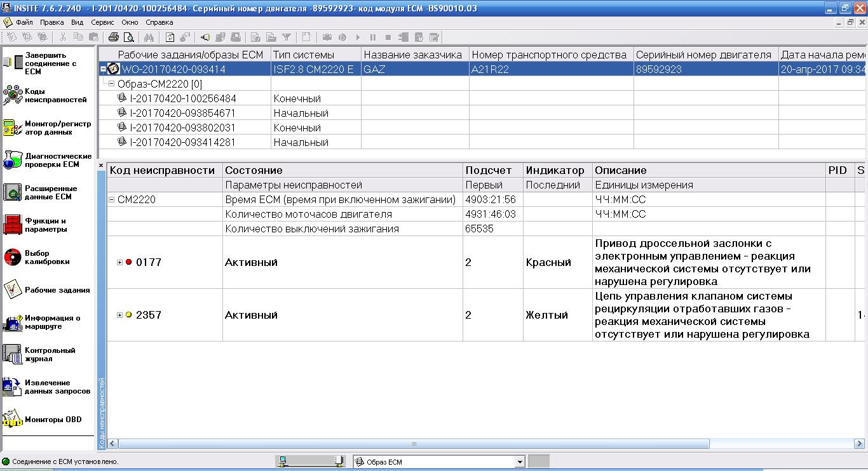Click the Refresh toolbar icon

[x=170, y=37]
